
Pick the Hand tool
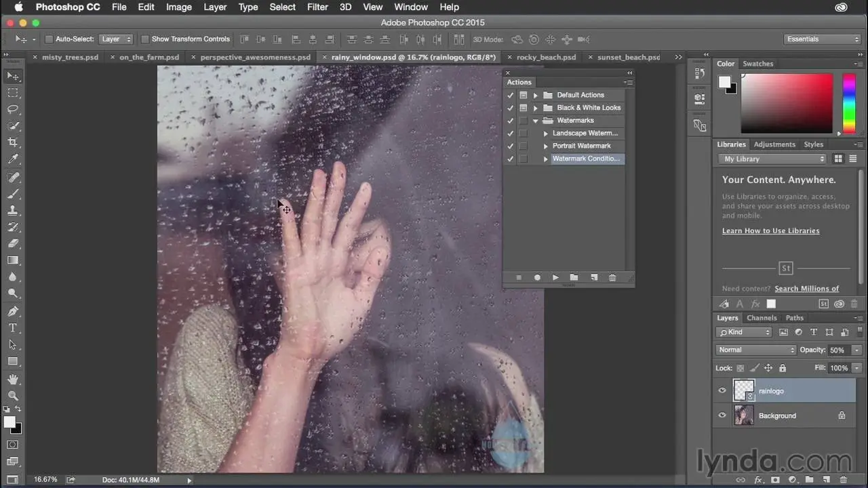pyautogui.click(x=13, y=379)
